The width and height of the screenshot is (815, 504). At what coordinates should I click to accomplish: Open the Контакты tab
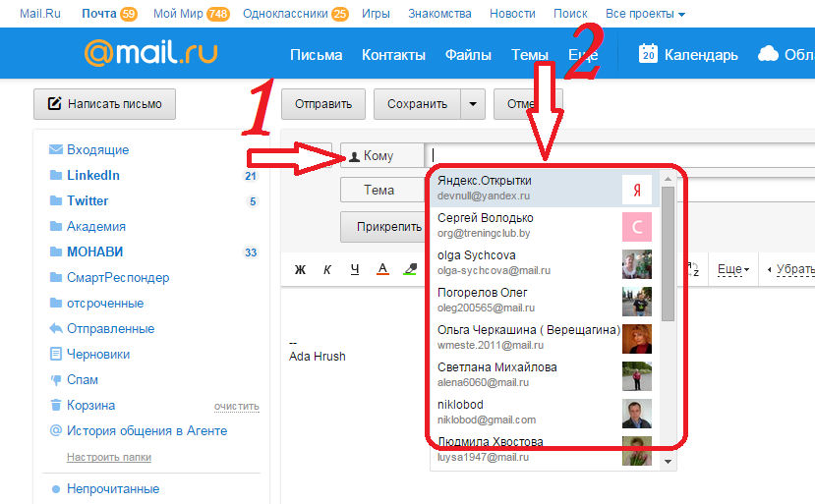(393, 55)
